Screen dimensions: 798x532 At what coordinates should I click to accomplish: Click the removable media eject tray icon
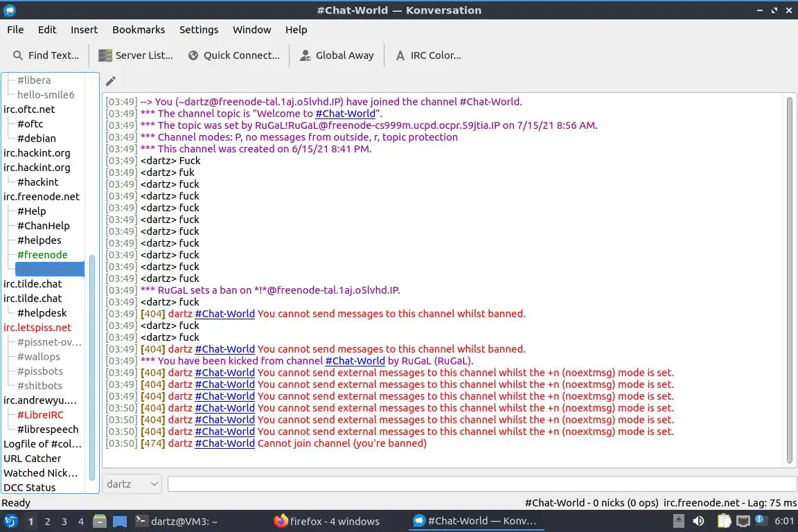678,521
